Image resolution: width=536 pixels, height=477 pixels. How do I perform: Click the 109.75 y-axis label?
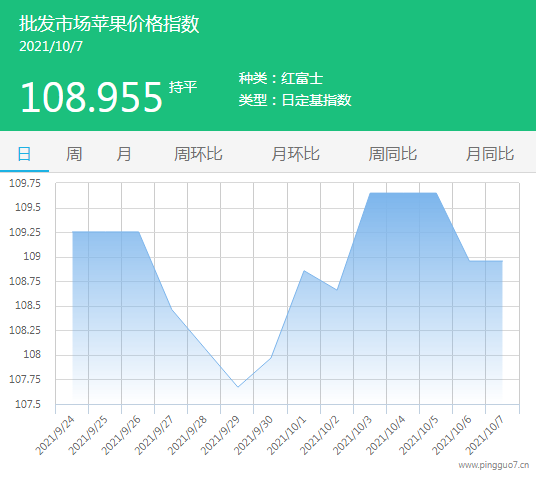tap(25, 183)
